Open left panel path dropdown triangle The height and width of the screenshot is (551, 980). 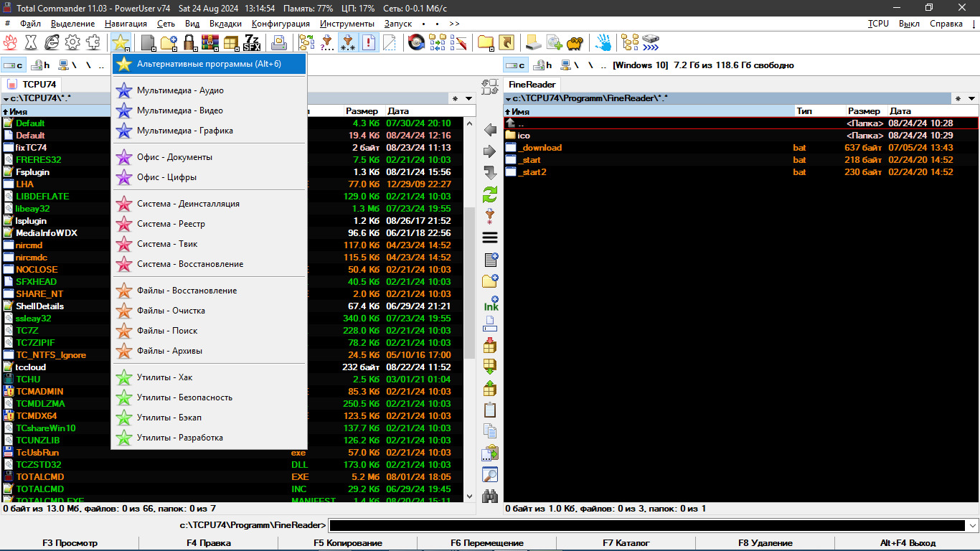point(6,98)
